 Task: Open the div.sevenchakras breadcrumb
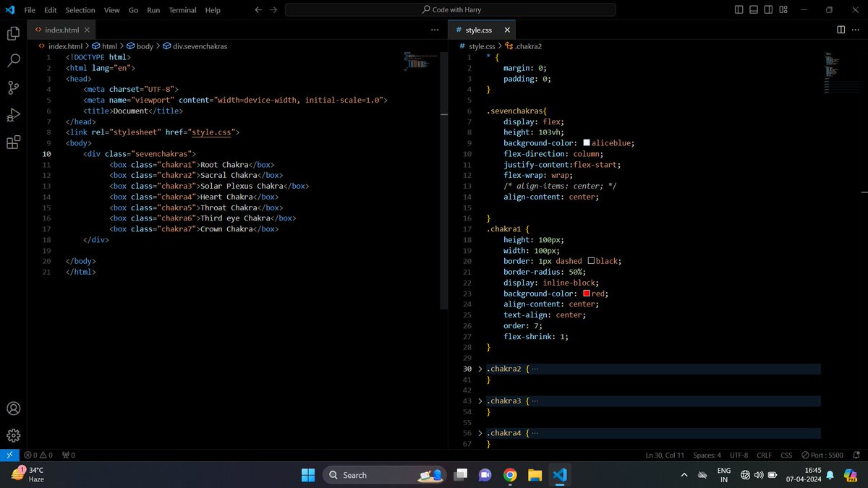(195, 46)
